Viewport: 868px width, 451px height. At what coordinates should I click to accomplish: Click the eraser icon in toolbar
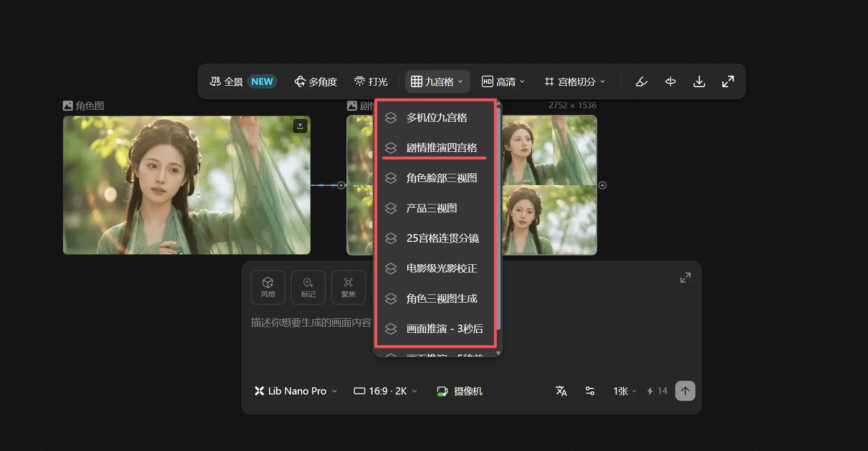[x=641, y=82]
